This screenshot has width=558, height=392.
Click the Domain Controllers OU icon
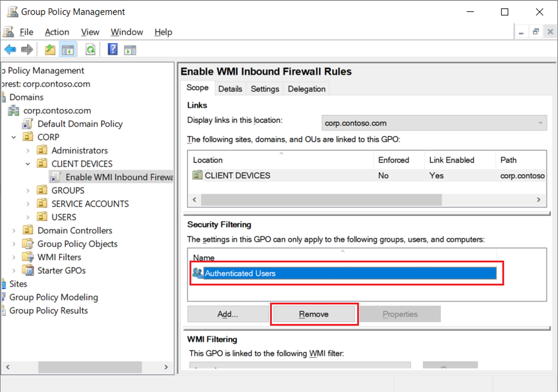(28, 230)
